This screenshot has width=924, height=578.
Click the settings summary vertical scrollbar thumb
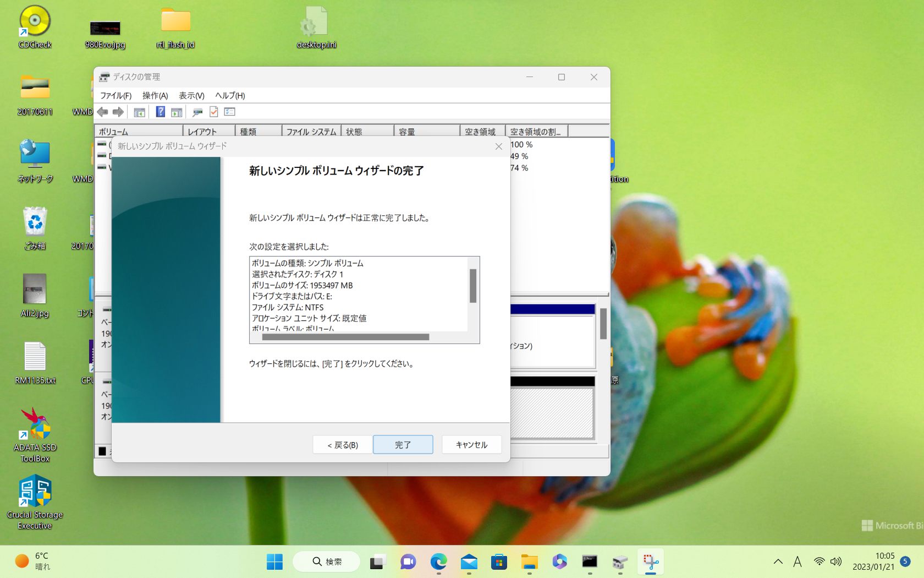(473, 286)
